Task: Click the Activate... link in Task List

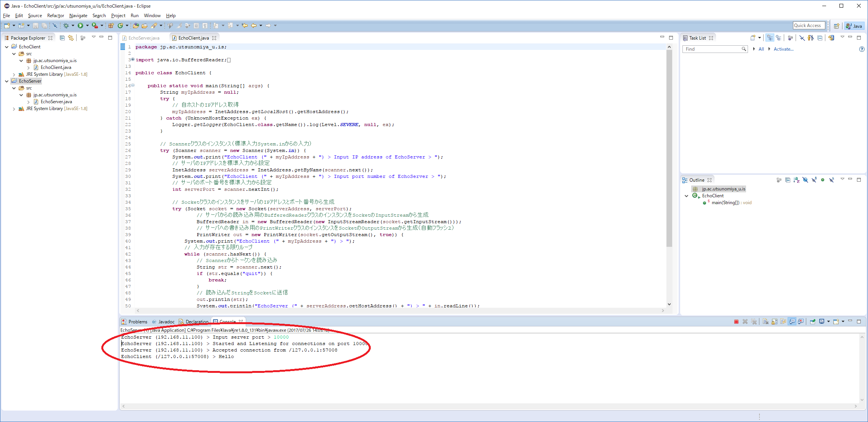Action: (783, 49)
